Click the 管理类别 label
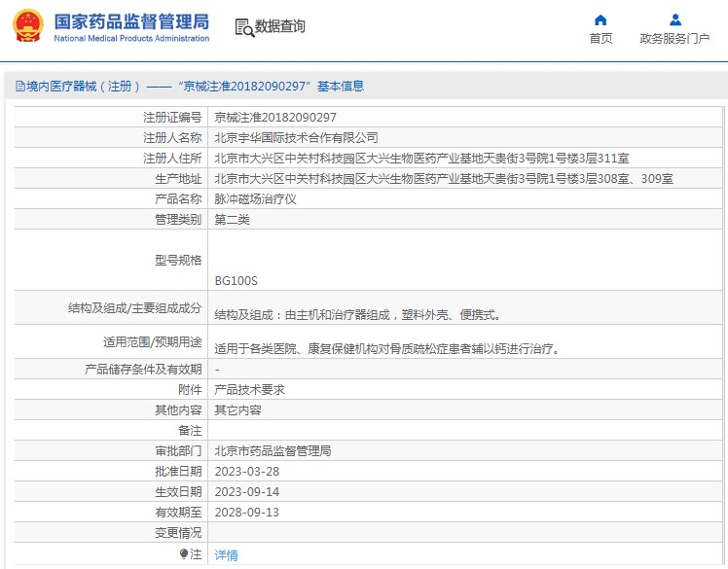728x569 pixels. point(178,220)
